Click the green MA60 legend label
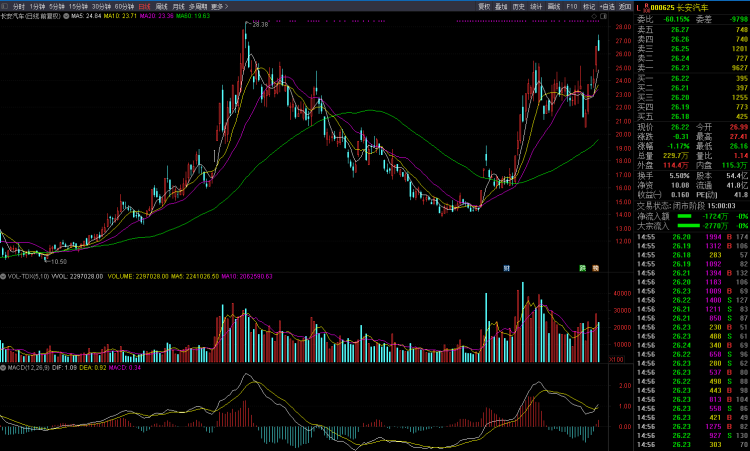Screen dimensions: 750x451 tap(196, 17)
